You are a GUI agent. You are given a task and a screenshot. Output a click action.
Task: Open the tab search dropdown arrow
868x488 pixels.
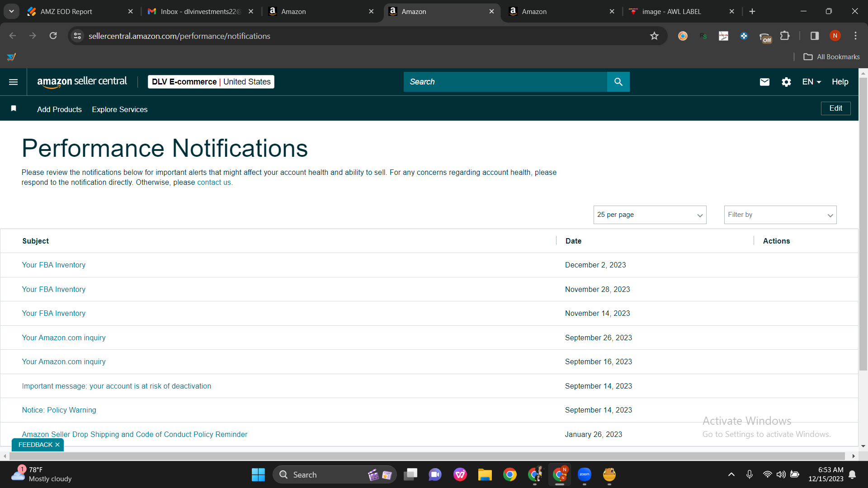click(11, 11)
